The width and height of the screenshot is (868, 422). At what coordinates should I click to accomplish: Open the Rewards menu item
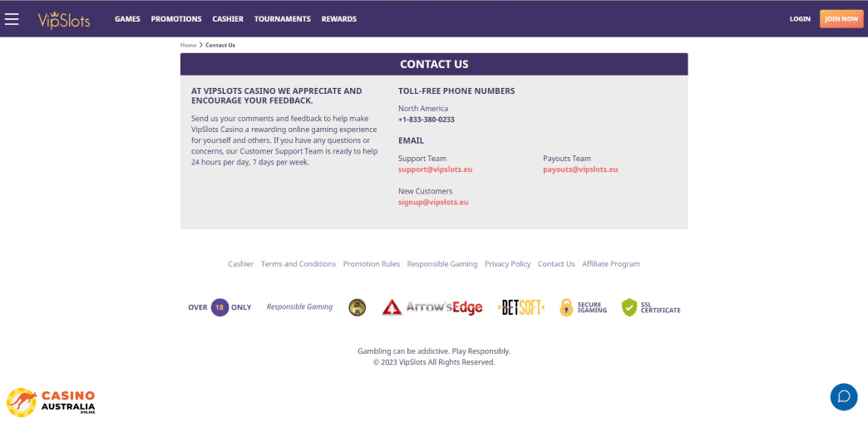[x=338, y=19]
